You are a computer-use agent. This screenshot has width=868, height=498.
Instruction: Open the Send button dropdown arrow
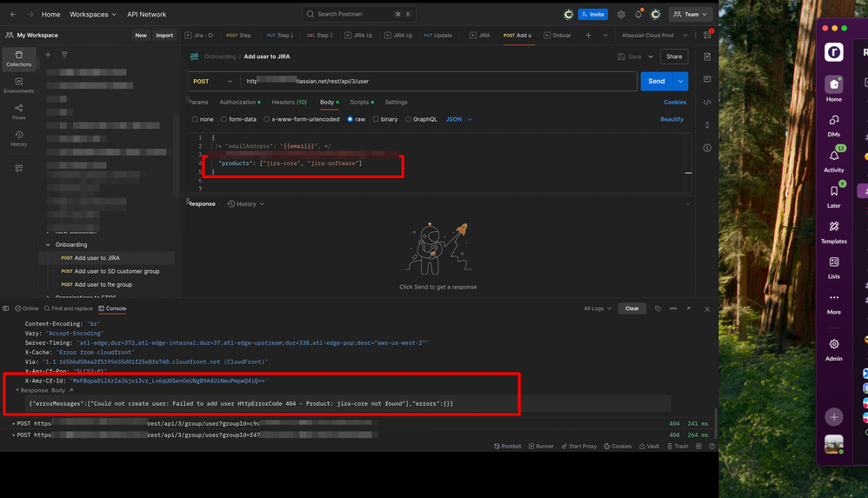[x=680, y=82]
